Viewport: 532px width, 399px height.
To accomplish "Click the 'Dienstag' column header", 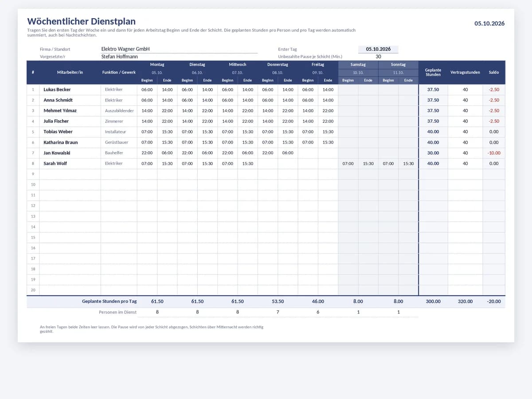I will pos(197,65).
